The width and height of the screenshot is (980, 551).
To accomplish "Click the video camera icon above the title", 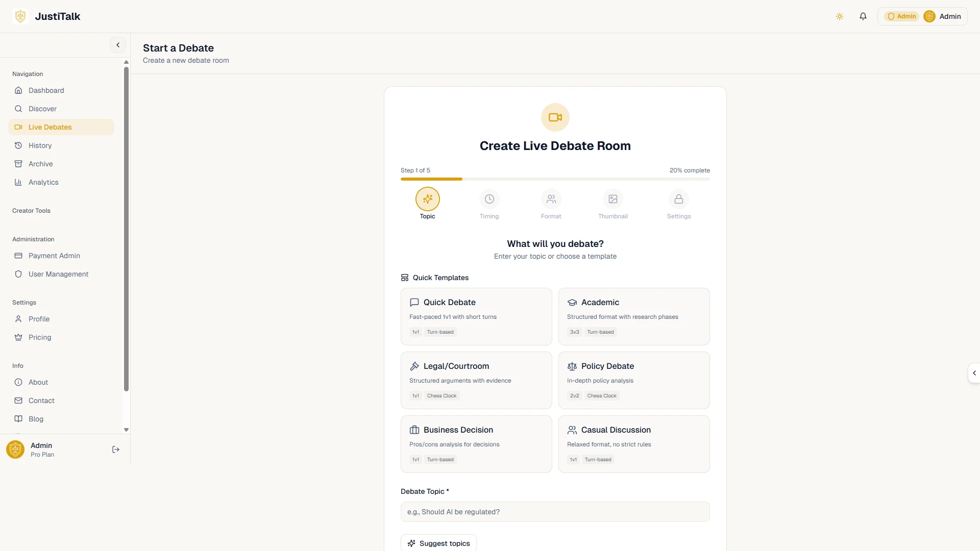I will point(555,117).
